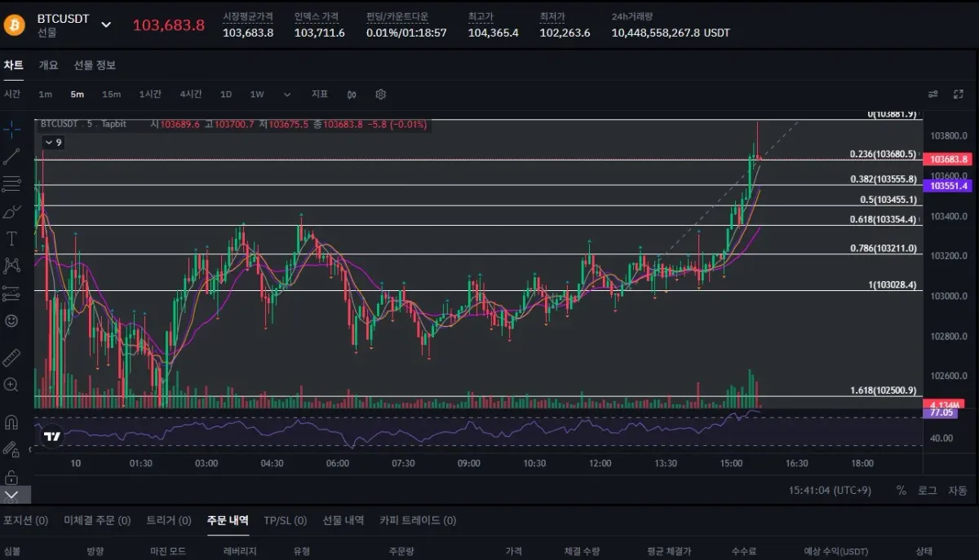Toggle percent scale % button
The image size is (979, 560).
pos(901,491)
